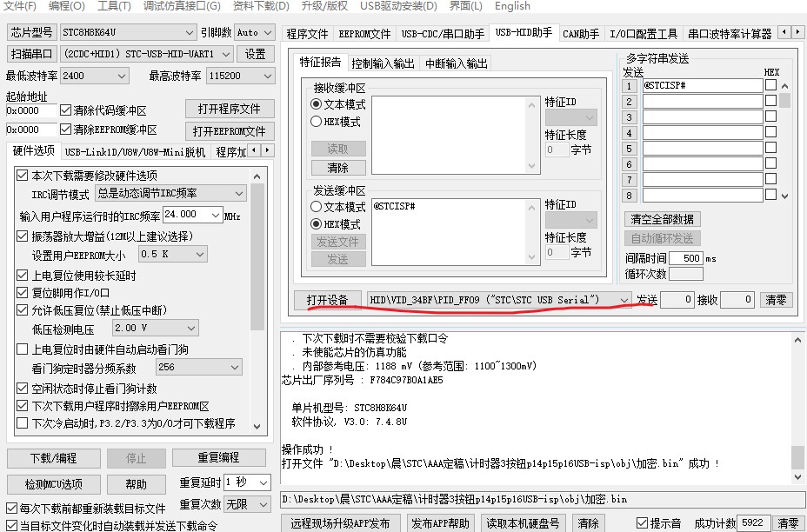Click the 清零 button beside 成功计数
This screenshot has height=532, width=807.
(788, 523)
